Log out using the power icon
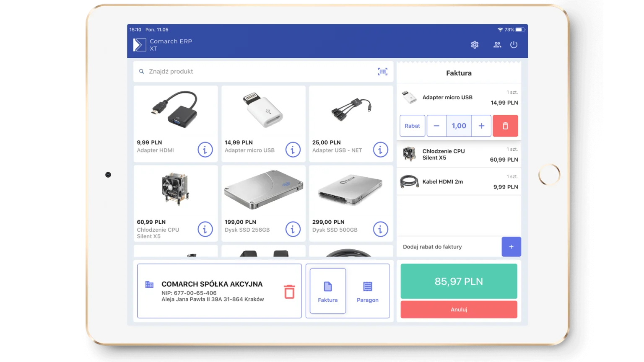Screen dimensions: 644x362 tap(514, 44)
